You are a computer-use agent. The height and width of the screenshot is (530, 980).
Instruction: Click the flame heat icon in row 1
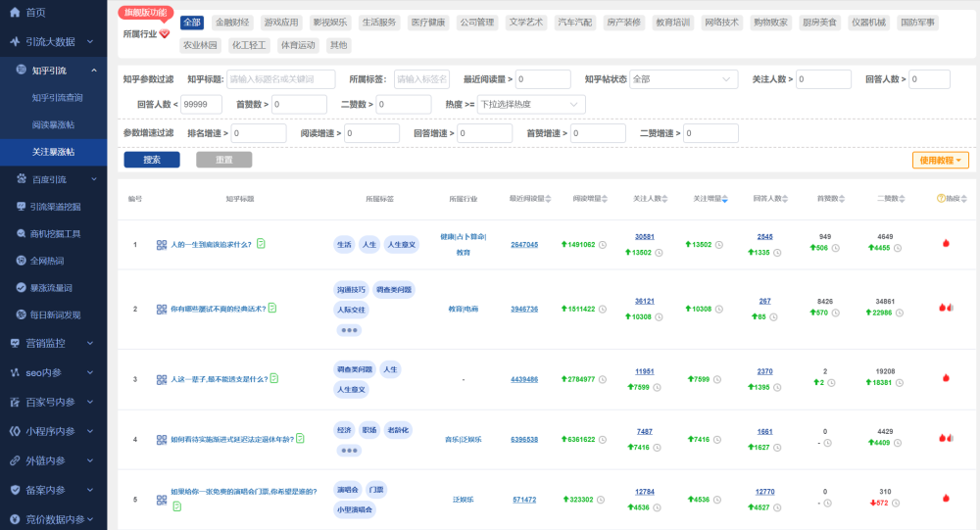pos(946,243)
